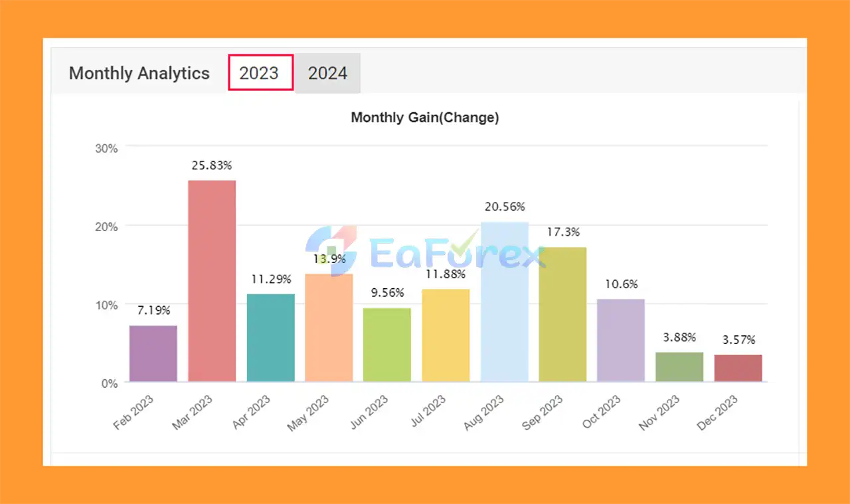Select the teal Apr 2023 bar
Screen dimensions: 850x504
point(270,337)
